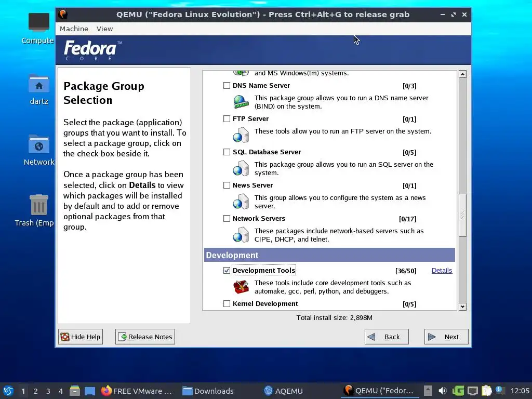This screenshot has height=399, width=532.
Task: Open the Release Notes
Action: click(x=145, y=337)
